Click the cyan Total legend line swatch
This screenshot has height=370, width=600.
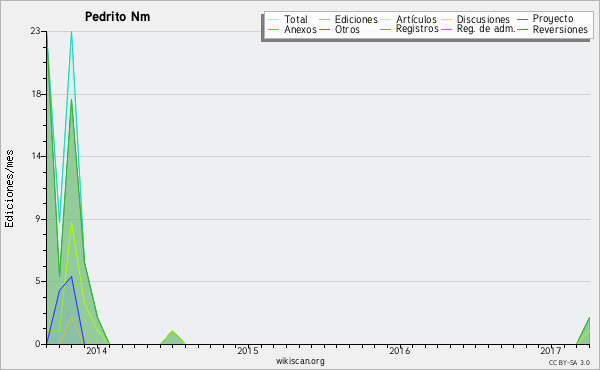[x=274, y=19]
